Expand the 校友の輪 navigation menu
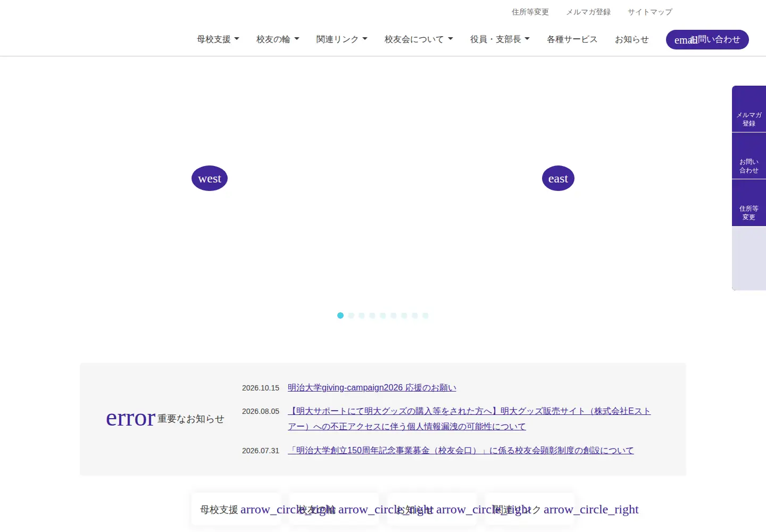 (x=278, y=39)
